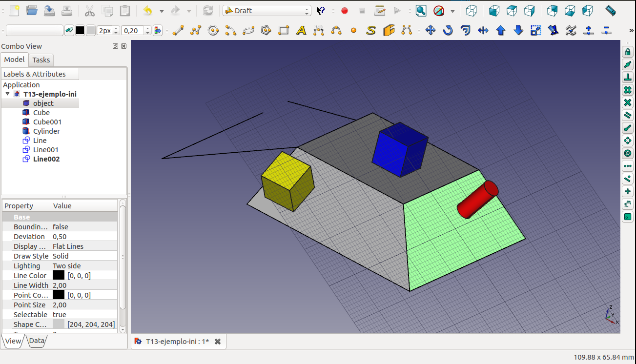Open the undo history dropdown arrow
Viewport: 636px width, 364px height.
coord(162,11)
